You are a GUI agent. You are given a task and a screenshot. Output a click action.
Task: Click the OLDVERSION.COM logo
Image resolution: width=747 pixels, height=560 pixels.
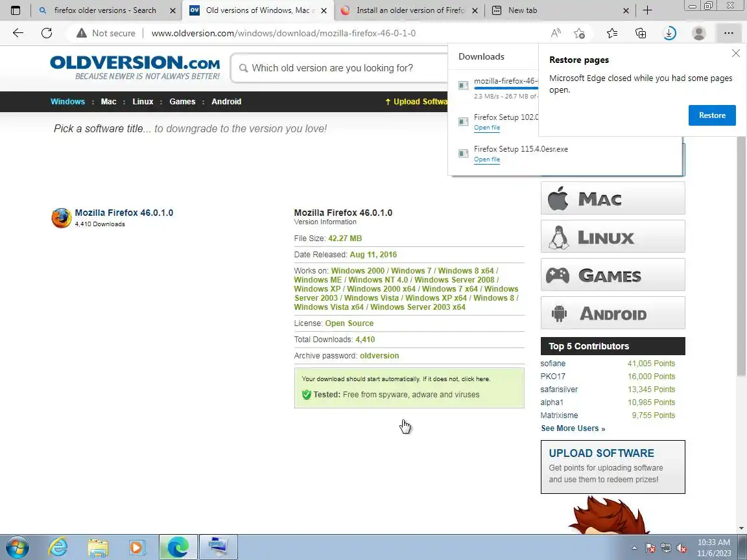coord(135,67)
